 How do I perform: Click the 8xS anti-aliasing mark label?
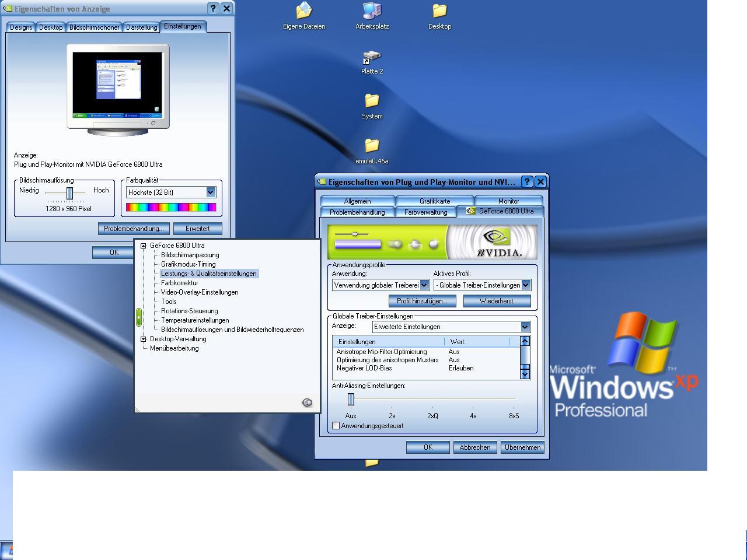coord(514,416)
